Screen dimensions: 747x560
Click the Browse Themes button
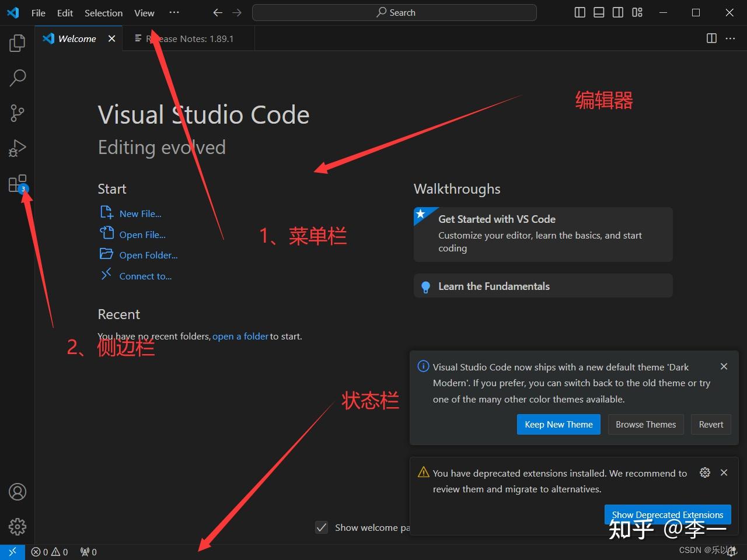[645, 424]
